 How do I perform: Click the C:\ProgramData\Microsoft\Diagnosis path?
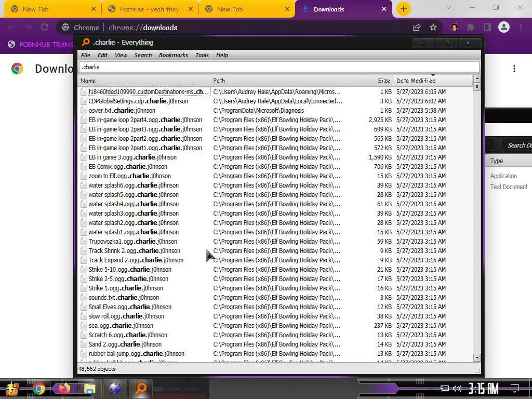(x=259, y=111)
